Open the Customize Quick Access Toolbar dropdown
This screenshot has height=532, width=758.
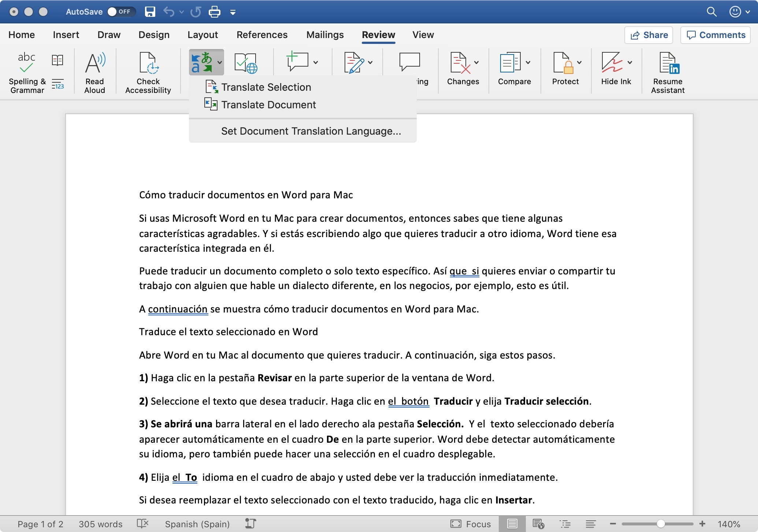pyautogui.click(x=233, y=12)
